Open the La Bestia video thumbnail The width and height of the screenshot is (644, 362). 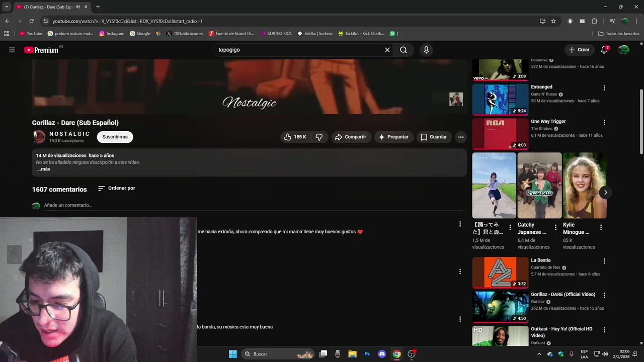click(500, 273)
